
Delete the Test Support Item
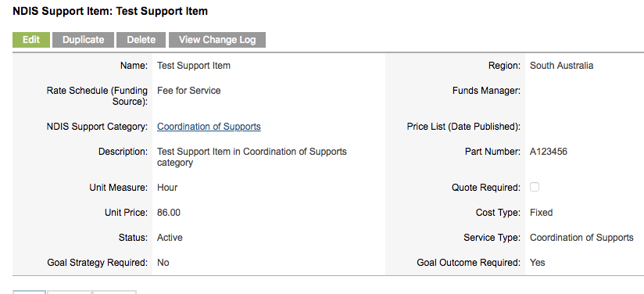(141, 40)
